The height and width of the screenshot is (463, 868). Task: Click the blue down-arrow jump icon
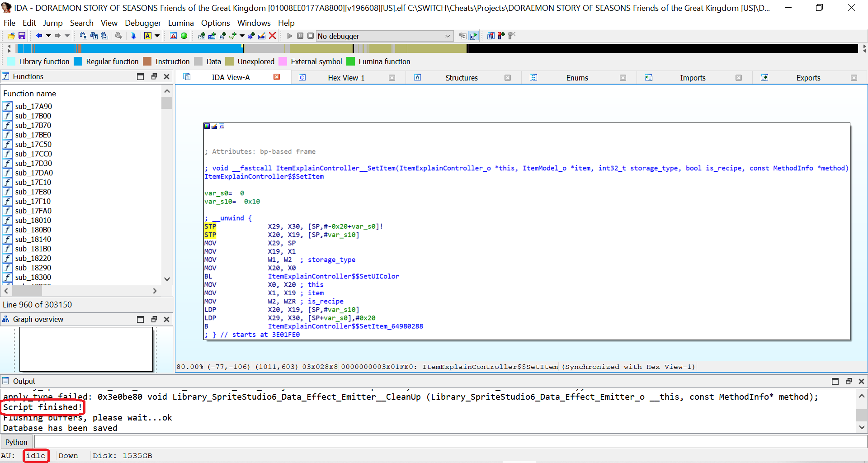(x=133, y=36)
